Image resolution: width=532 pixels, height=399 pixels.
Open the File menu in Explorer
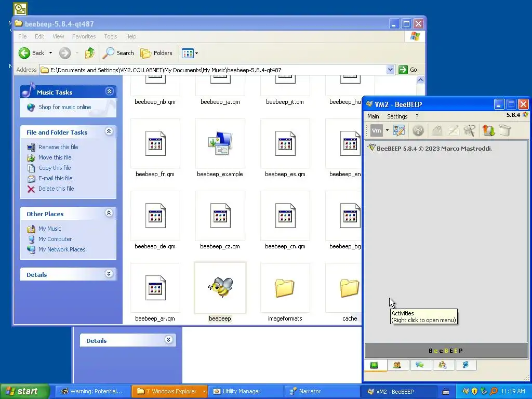(x=22, y=36)
